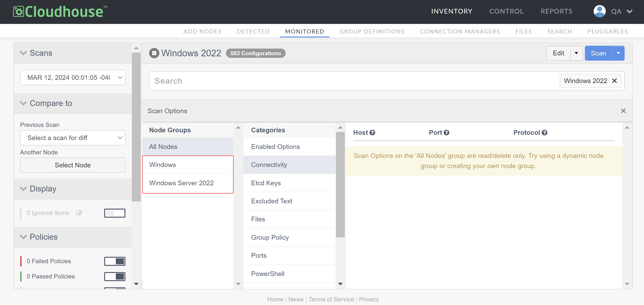Switch to the Files tab
The height and width of the screenshot is (305, 644).
coord(523,31)
